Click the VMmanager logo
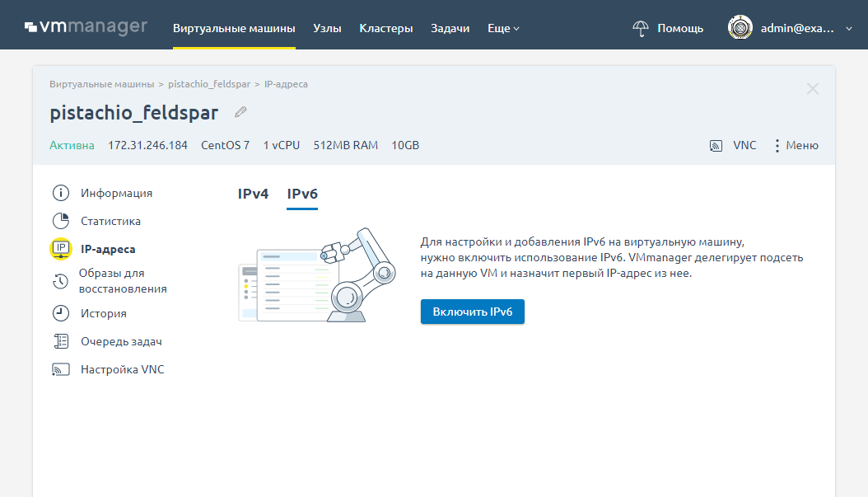The height and width of the screenshot is (497, 868). point(86,26)
